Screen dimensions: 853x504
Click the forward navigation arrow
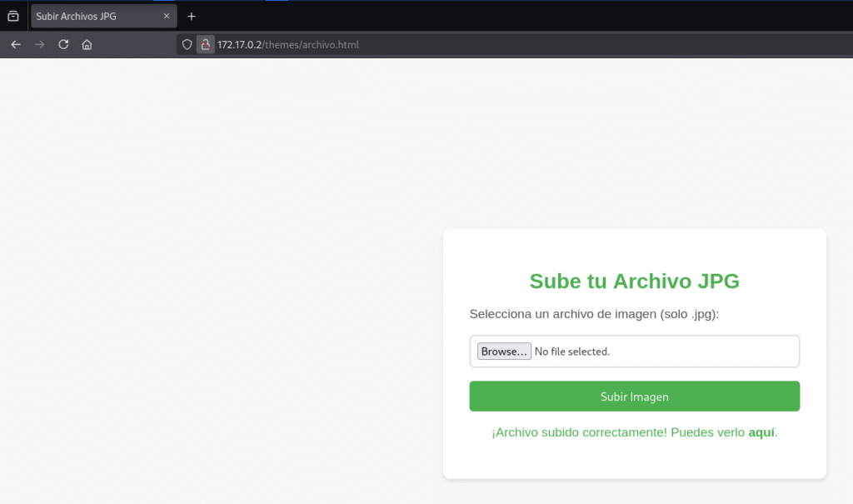[39, 45]
